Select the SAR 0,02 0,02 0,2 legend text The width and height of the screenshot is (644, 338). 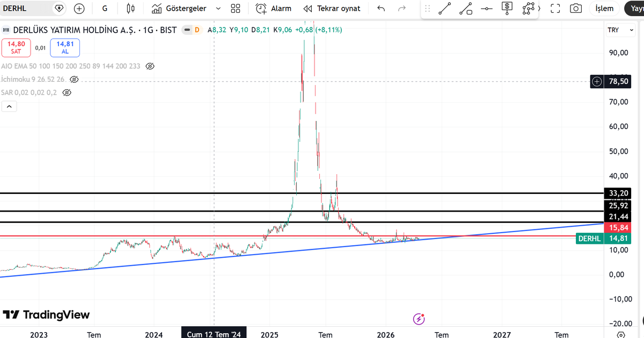coord(29,92)
